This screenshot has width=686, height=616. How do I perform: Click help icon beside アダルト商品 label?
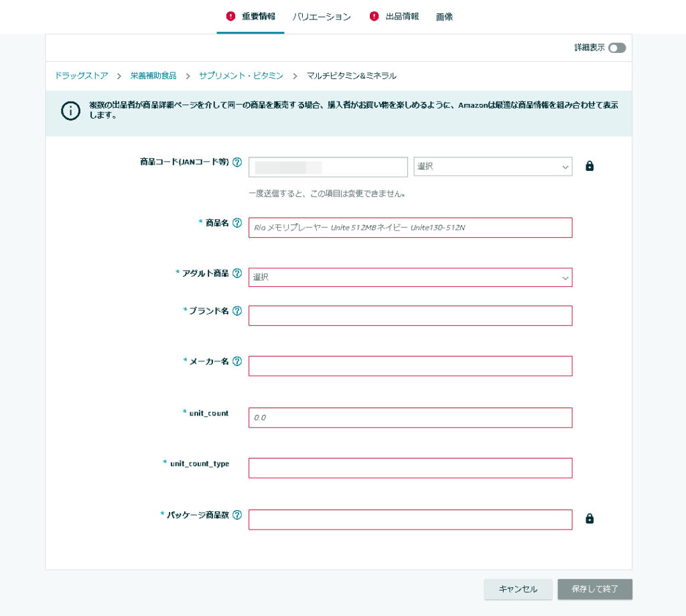click(x=236, y=273)
